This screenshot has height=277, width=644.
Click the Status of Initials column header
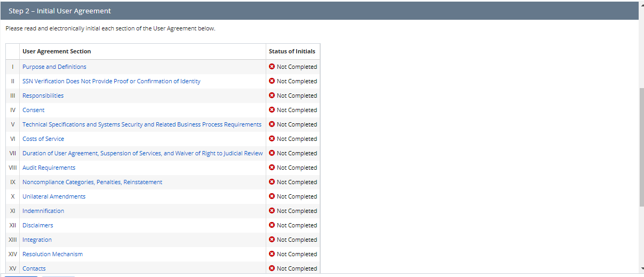pyautogui.click(x=292, y=51)
